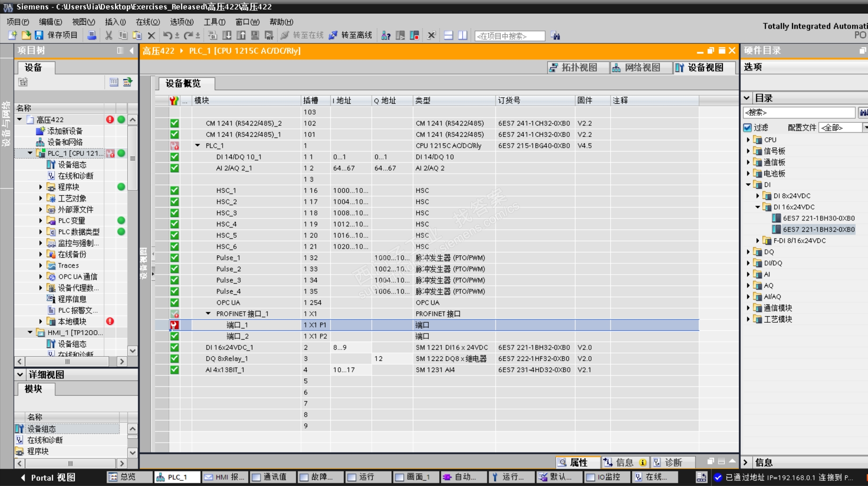The image size is (868, 486).
Task: Collapse PROFINET 接口_1 row in table
Action: [x=208, y=313]
